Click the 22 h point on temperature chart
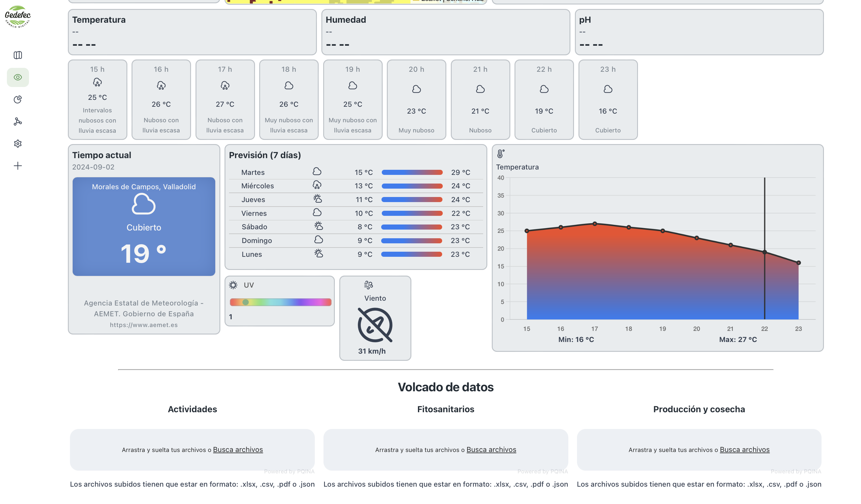861x504 pixels. (x=764, y=252)
